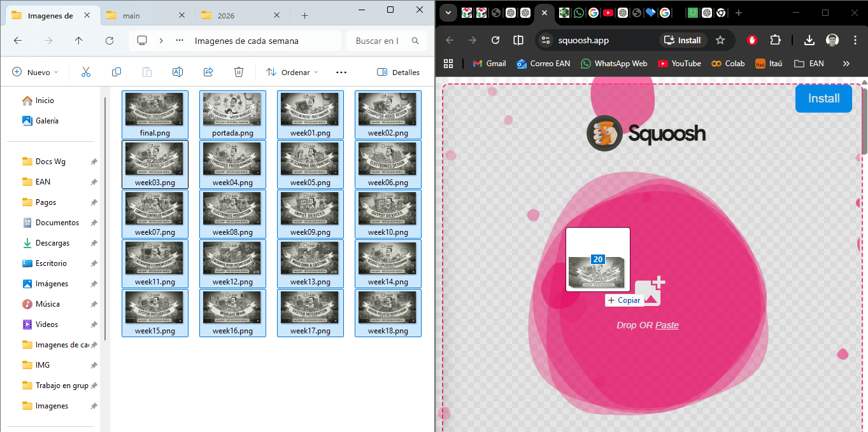This screenshot has height=432, width=868.
Task: Delete selected files with the trash icon
Action: (239, 72)
